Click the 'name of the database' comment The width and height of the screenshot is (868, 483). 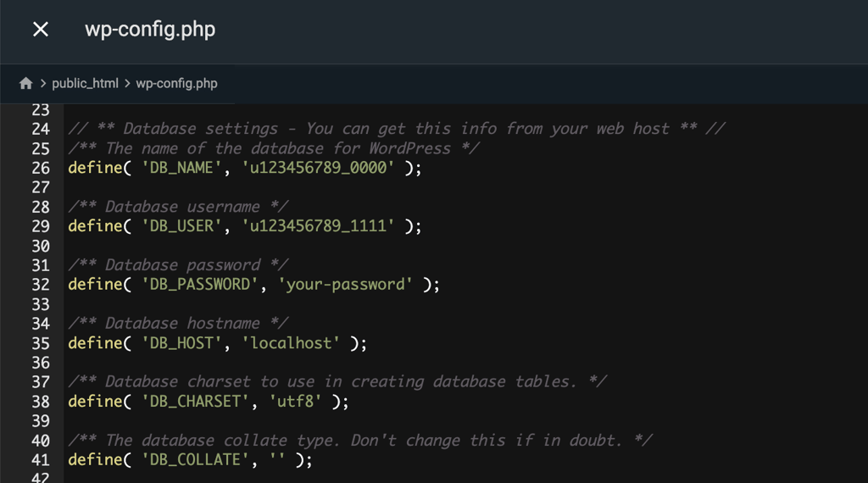point(274,148)
